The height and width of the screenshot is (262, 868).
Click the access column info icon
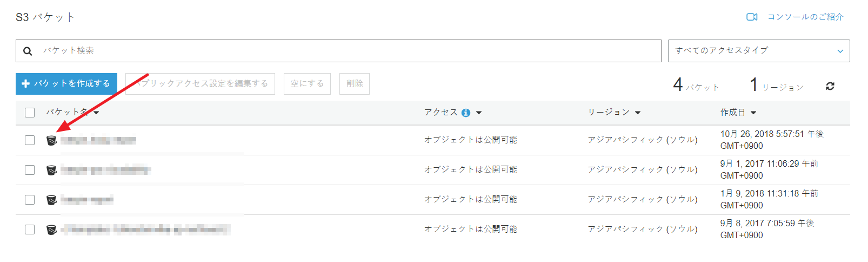coord(466,113)
